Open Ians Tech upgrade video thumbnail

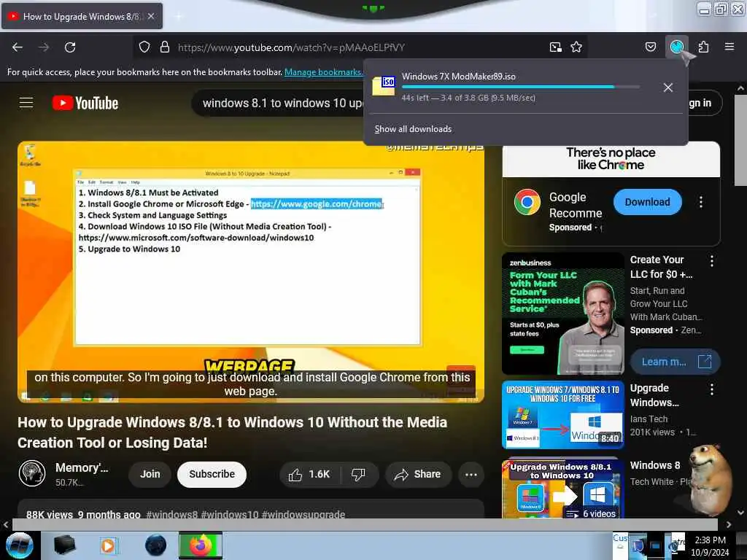(563, 415)
